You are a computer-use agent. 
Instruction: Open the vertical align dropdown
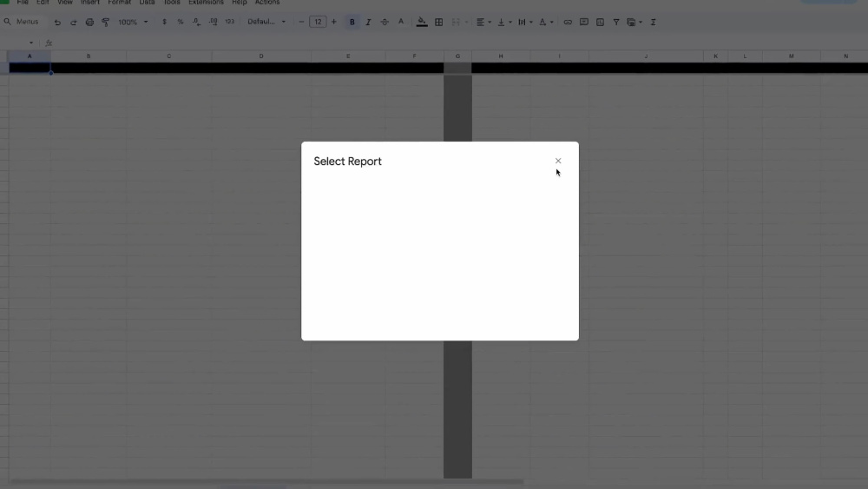pyautogui.click(x=504, y=23)
